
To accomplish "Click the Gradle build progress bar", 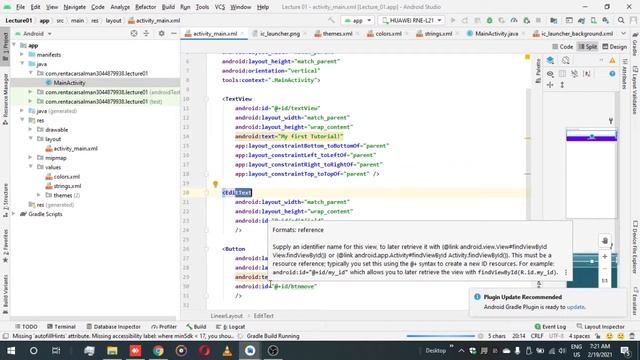I will click(440, 336).
